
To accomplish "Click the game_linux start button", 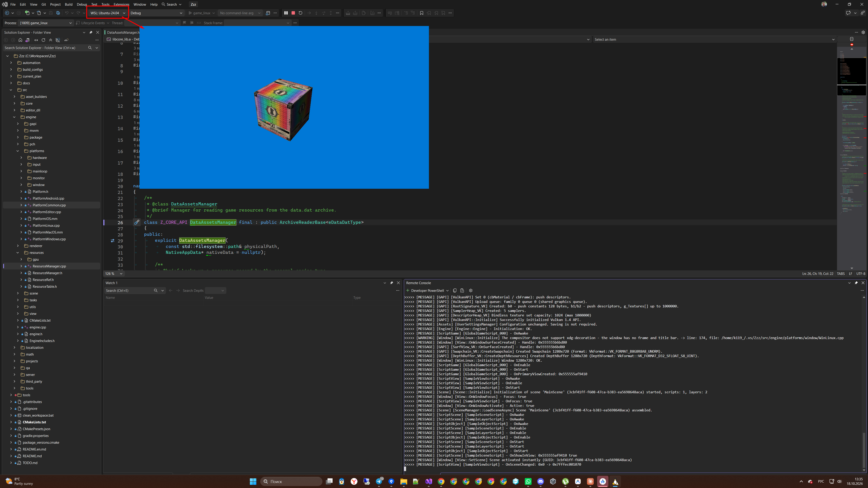I will pyautogui.click(x=199, y=13).
